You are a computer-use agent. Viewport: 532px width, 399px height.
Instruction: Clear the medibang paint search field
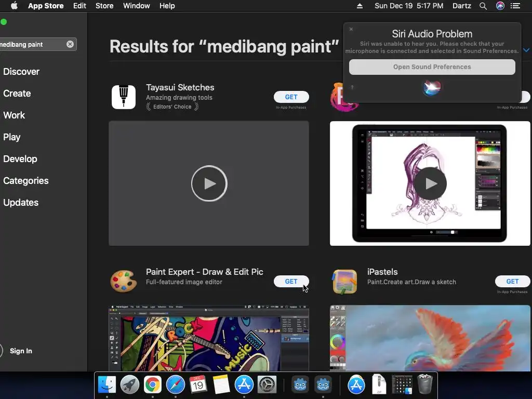tap(70, 44)
